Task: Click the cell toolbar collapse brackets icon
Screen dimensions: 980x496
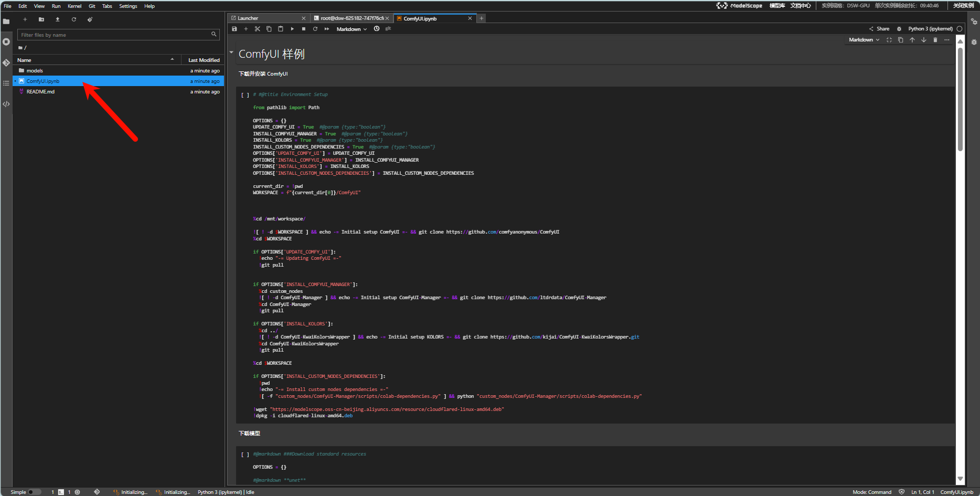Action: (889, 40)
